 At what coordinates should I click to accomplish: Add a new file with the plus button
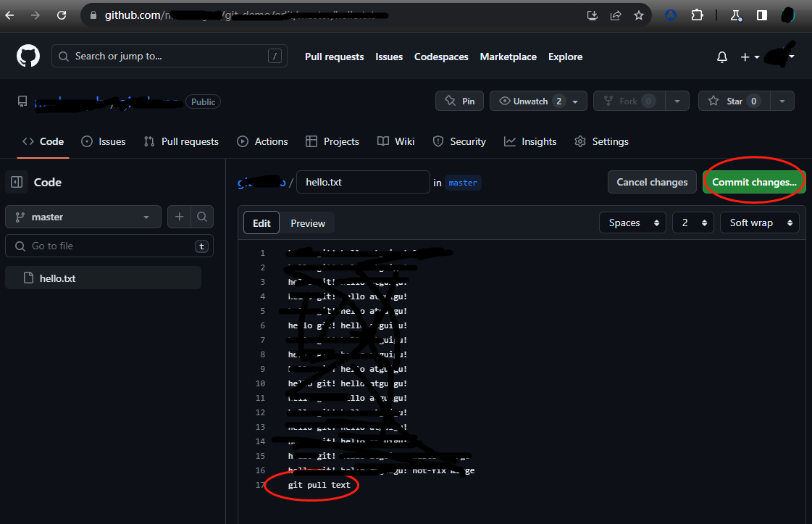click(179, 217)
